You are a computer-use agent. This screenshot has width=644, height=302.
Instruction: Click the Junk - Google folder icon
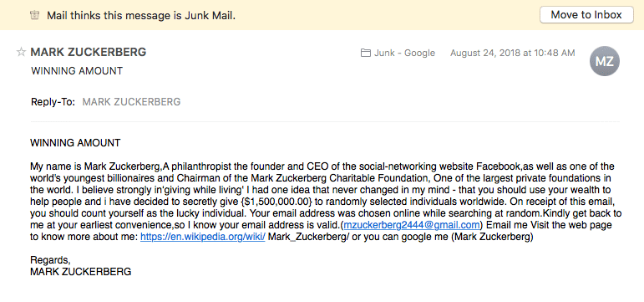tap(366, 53)
